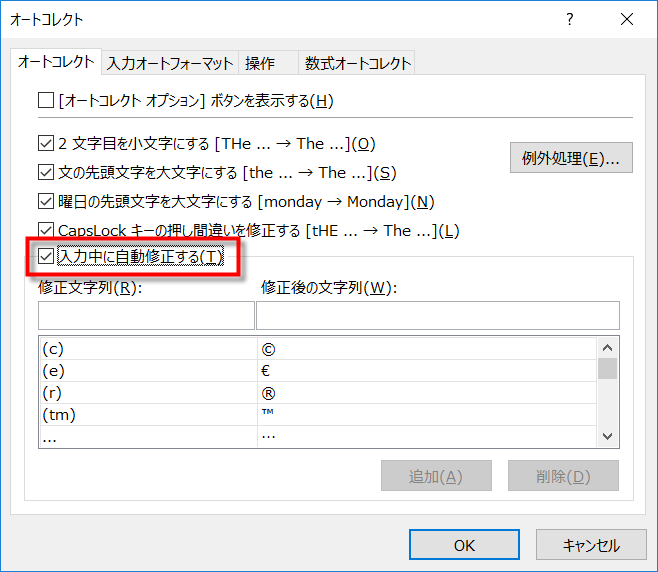Toggle CapsLock キーの押し間違いを修正する checkbox
Viewport: 658px width, 572px height.
click(45, 231)
